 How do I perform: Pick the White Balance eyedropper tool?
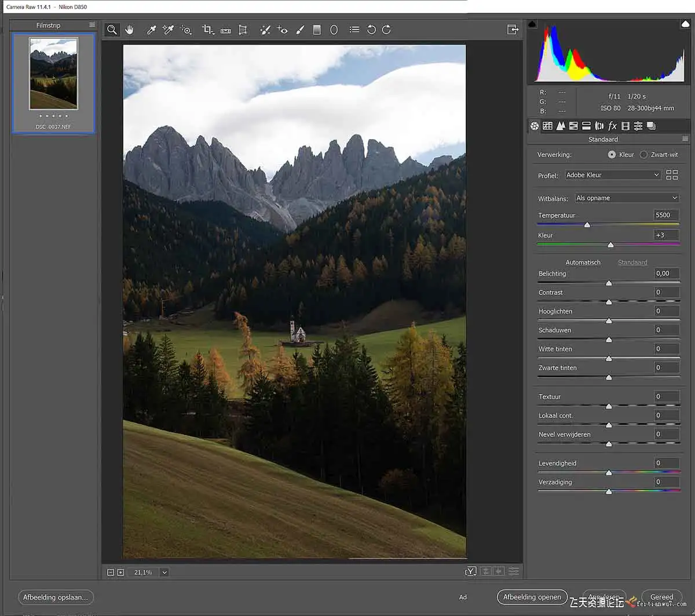point(151,30)
